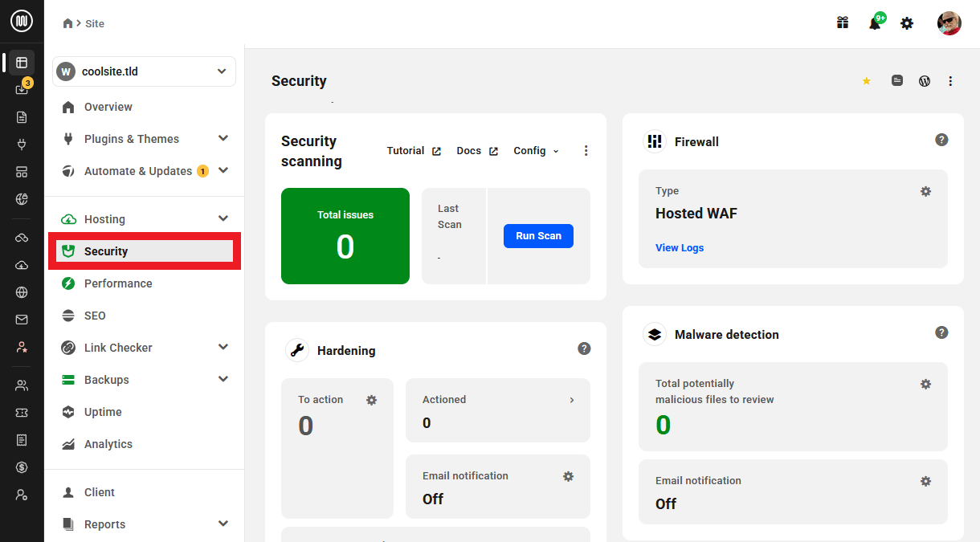Click the Run Scan button
Screen dimensions: 980x542
[538, 236]
